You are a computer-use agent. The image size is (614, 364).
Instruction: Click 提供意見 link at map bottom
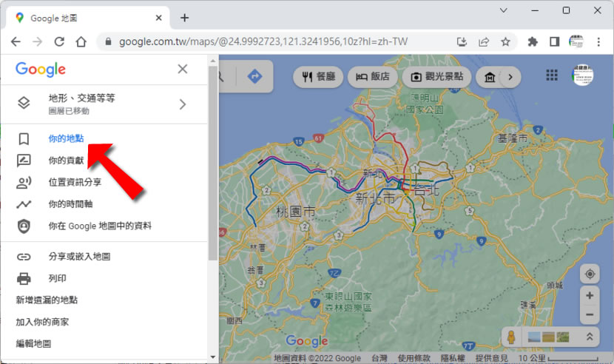point(491,358)
